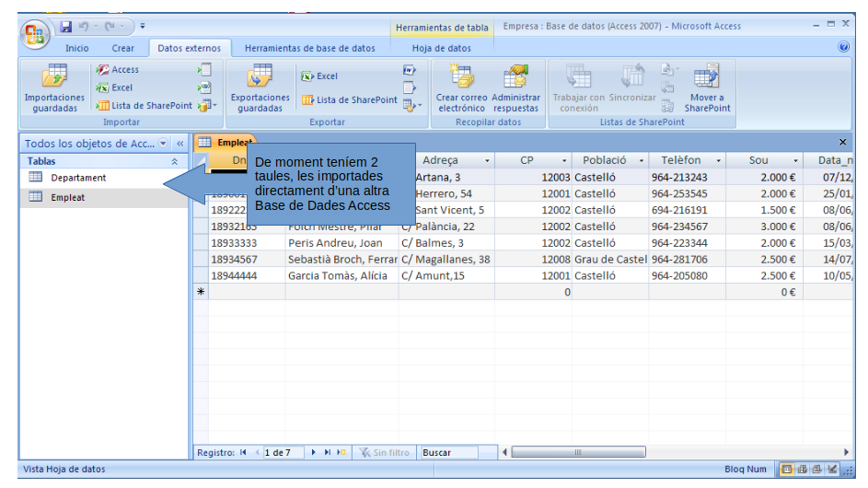Import from Excel in Importar group
This screenshot has width=868, height=488.
click(x=114, y=87)
